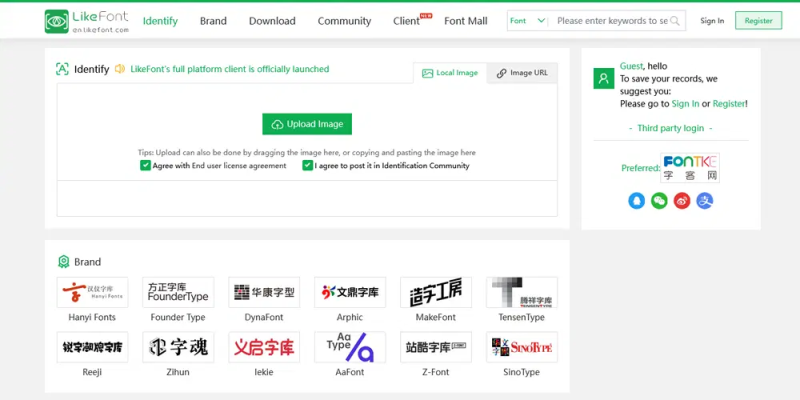
Task: Click the Upload Image button
Action: [x=307, y=124]
